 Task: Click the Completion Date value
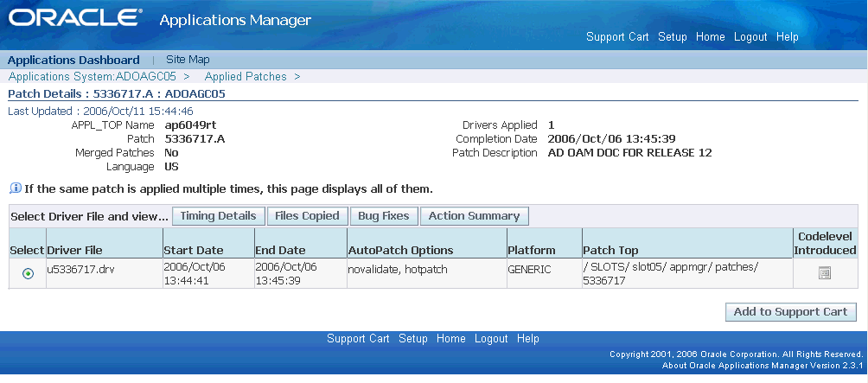612,139
